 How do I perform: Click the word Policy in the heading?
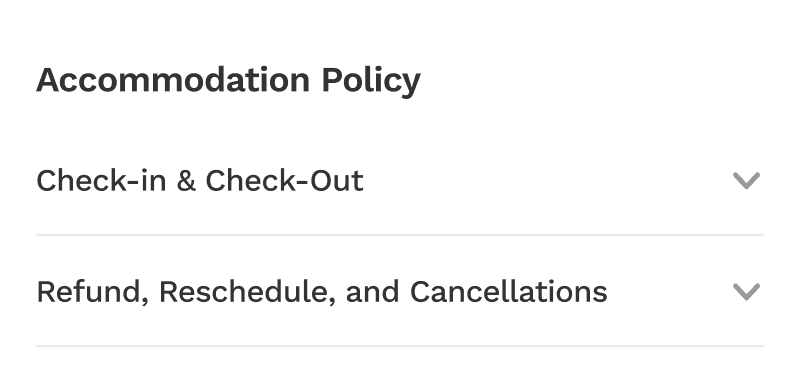point(371,82)
